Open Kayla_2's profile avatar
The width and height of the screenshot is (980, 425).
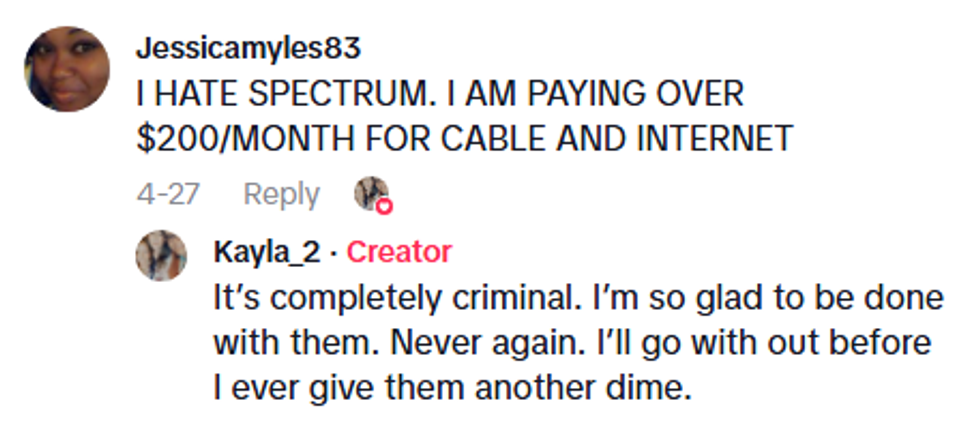(x=161, y=255)
